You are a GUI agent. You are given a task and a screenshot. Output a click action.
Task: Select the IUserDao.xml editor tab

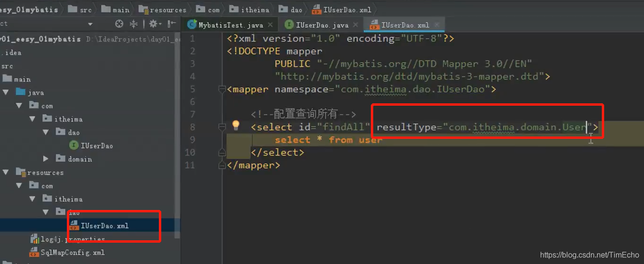(405, 25)
